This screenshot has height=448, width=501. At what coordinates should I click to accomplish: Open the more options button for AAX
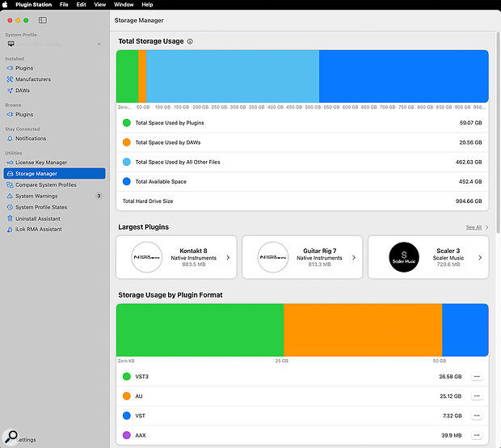[x=477, y=435]
